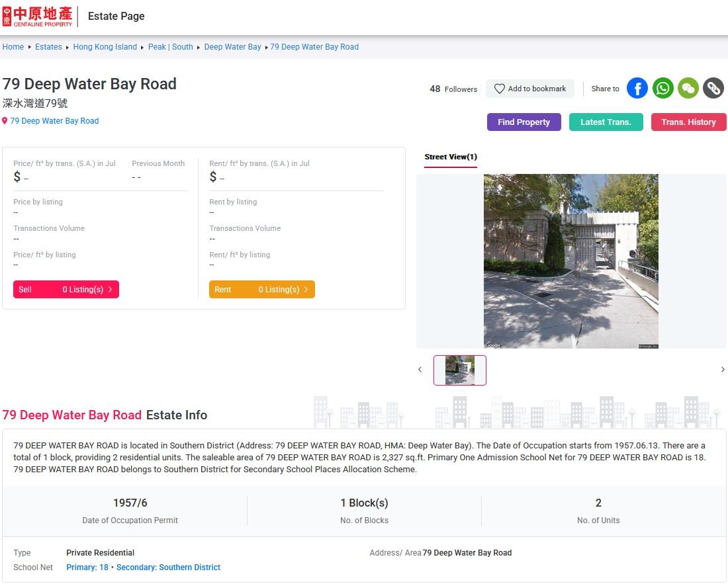The height and width of the screenshot is (584, 728).
Task: View Rent 0 Listing(s) button
Action: pyautogui.click(x=262, y=290)
